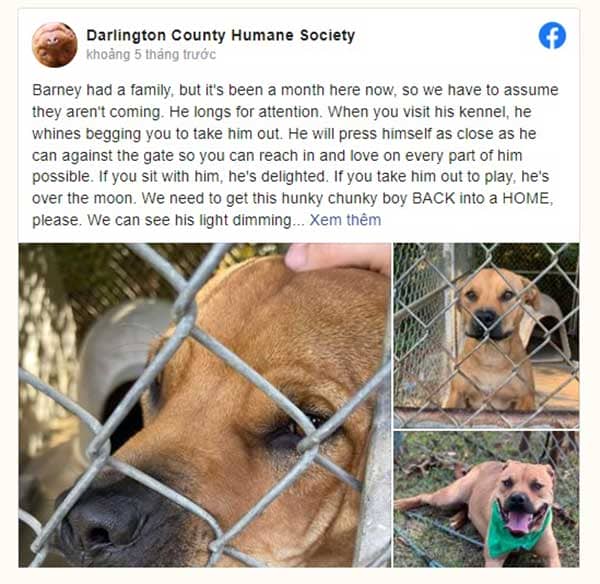Click the hand petting Barney's head
Viewport: 600px width, 584px height.
[x=337, y=258]
